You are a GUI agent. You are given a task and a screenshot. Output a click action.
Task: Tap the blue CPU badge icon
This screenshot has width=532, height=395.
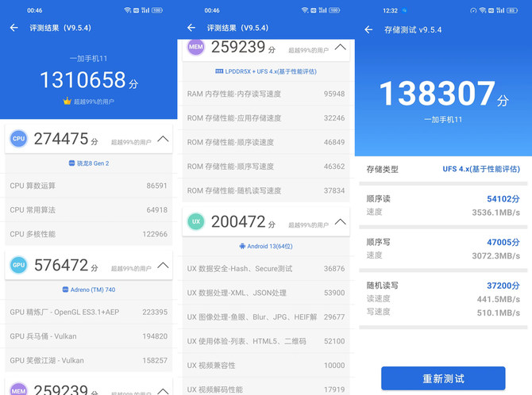click(x=19, y=139)
